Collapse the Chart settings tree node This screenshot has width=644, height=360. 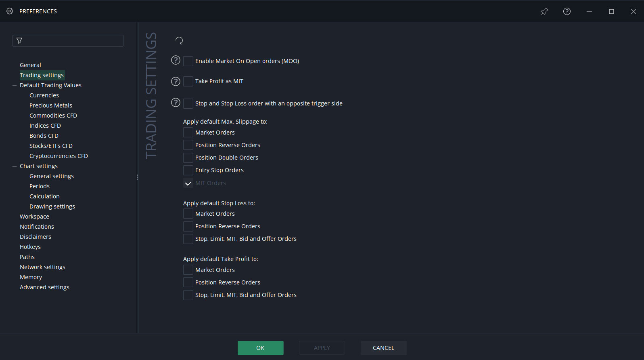tap(15, 166)
